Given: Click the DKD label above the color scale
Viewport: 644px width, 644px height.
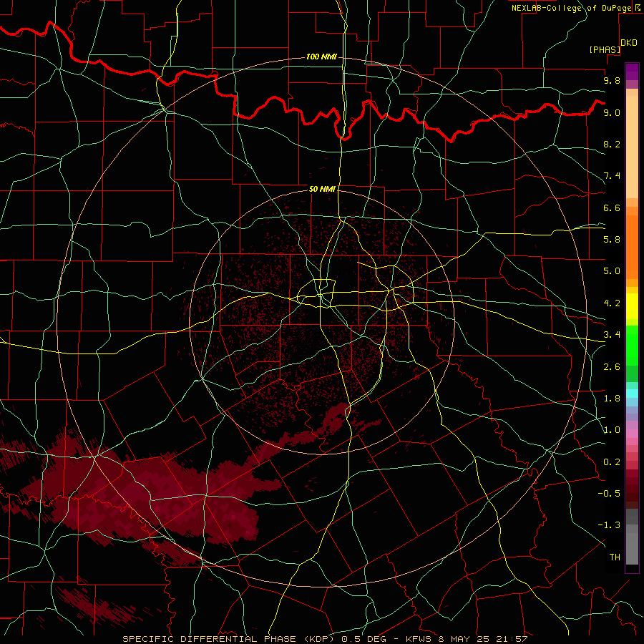Looking at the screenshot, I should point(628,43).
